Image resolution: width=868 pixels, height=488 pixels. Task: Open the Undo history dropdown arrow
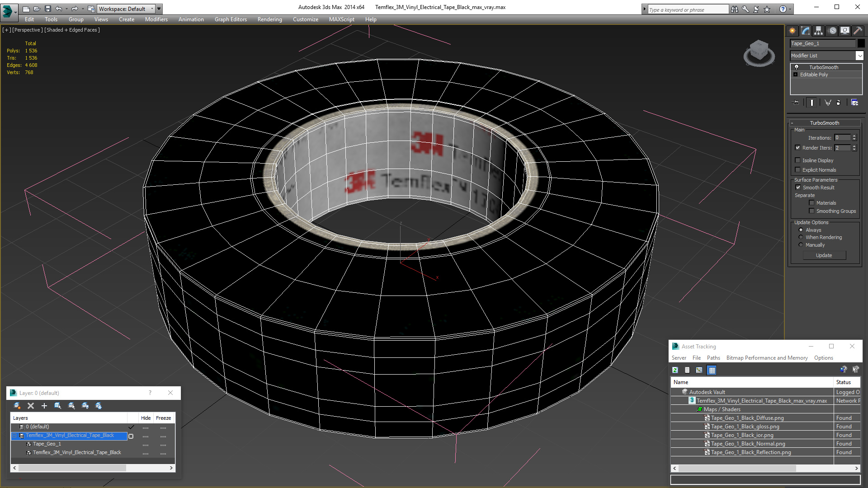coord(66,9)
